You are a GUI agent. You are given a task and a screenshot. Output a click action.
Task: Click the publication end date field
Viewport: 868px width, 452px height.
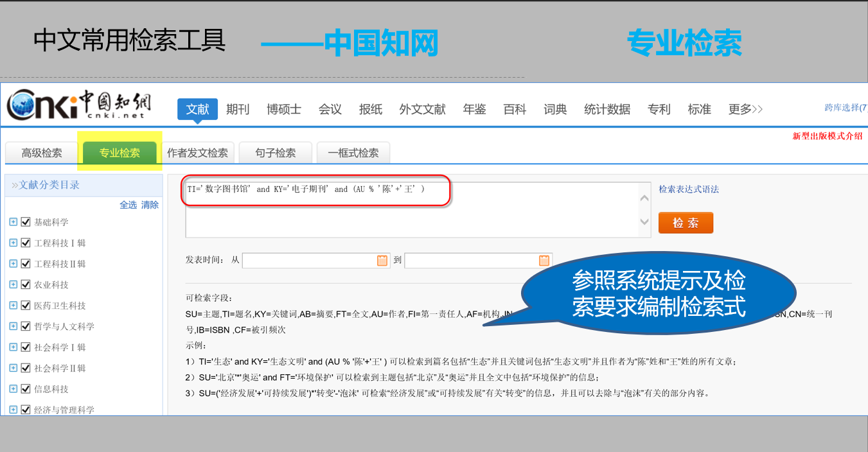[478, 261]
